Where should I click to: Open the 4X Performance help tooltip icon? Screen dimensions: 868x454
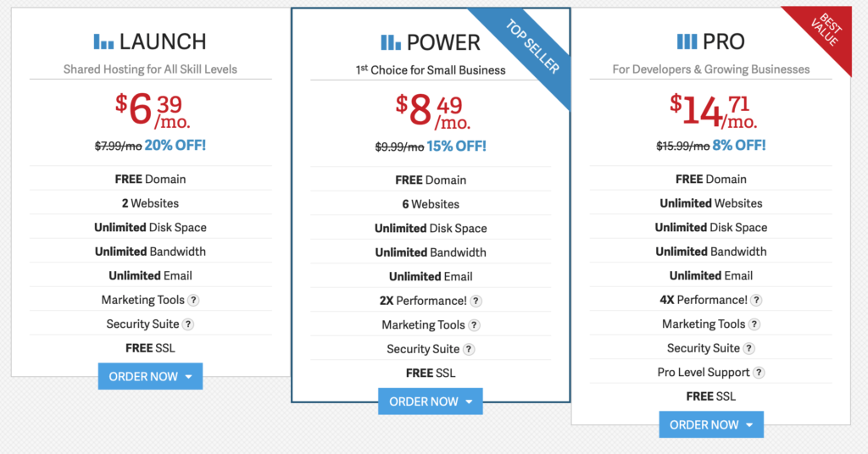coord(756,300)
